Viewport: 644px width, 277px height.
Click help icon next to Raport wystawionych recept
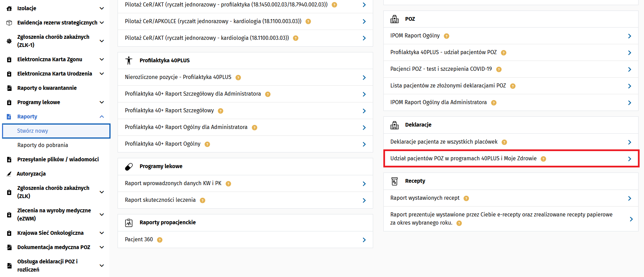click(466, 198)
